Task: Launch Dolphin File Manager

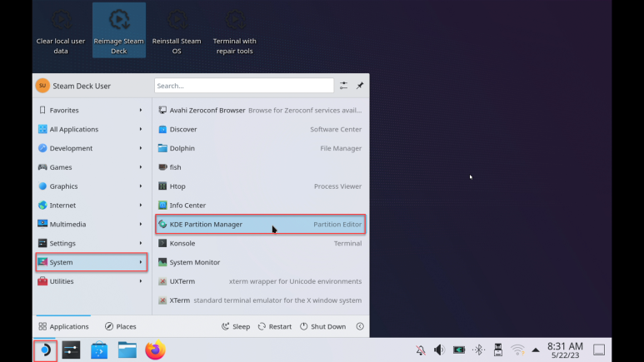Action: coord(261,148)
